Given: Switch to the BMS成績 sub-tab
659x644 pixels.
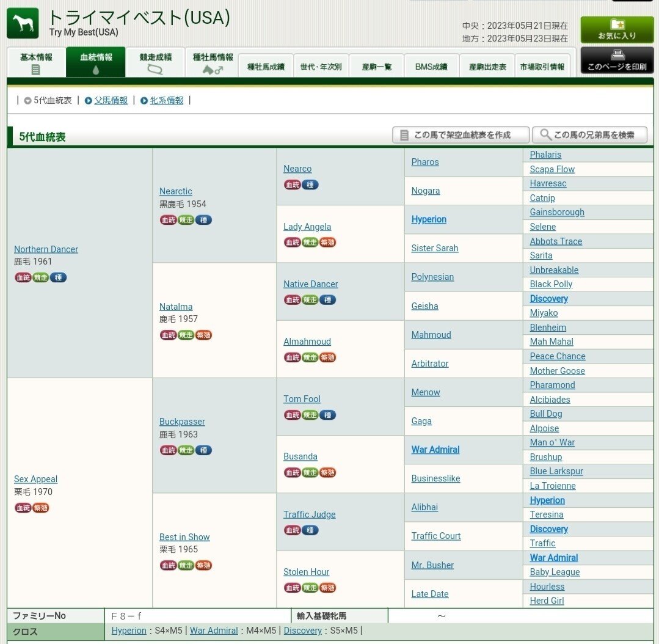Looking at the screenshot, I should tap(431, 67).
